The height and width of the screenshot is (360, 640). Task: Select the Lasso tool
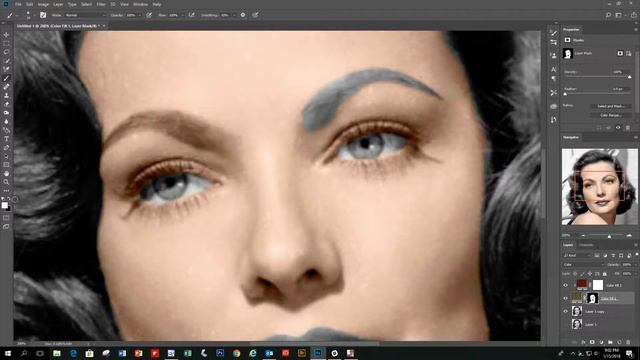coord(6,52)
